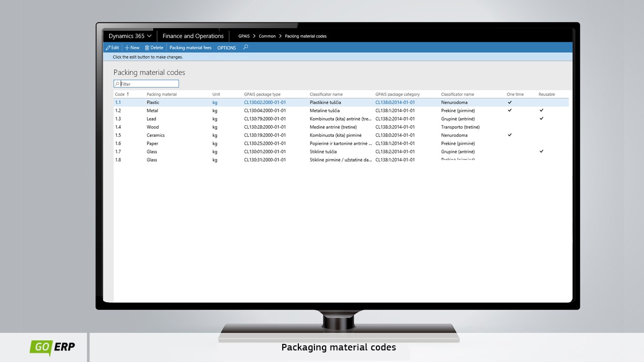Image resolution: width=644 pixels, height=362 pixels.
Task: Click GPAIS package category column header
Action: pos(397,95)
